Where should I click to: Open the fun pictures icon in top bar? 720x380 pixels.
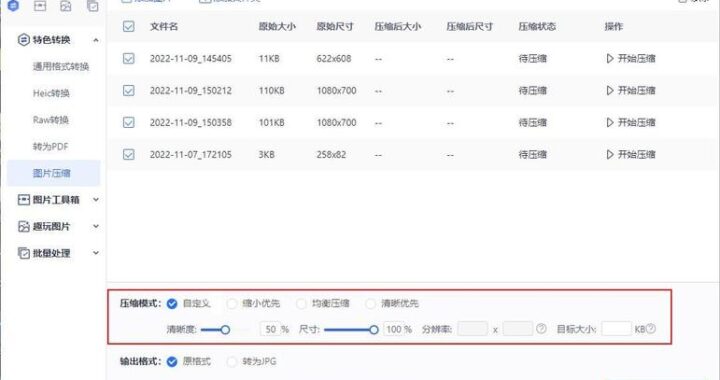66,6
